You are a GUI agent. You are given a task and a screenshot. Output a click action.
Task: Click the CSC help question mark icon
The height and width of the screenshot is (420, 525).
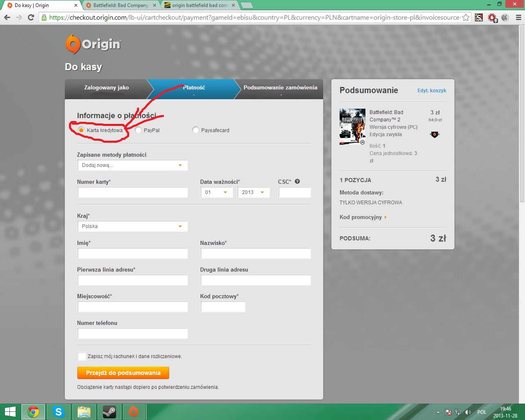(297, 181)
